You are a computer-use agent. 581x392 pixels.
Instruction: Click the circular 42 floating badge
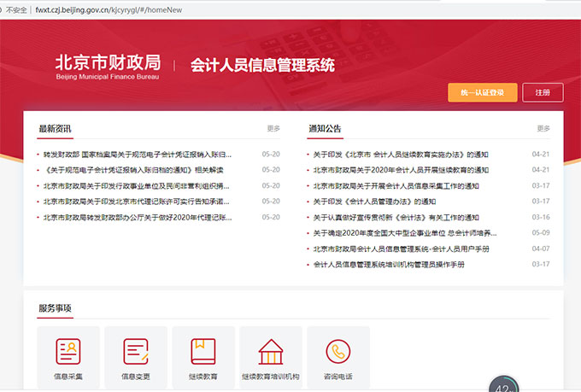(502, 386)
